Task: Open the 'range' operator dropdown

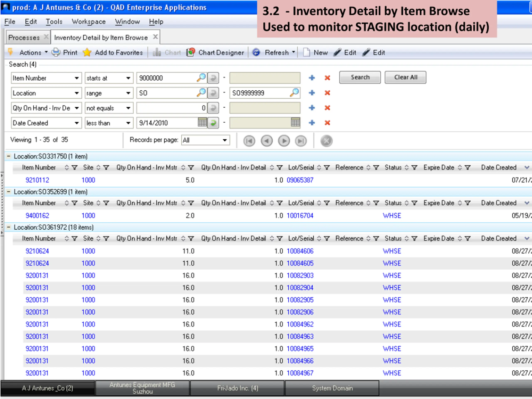Action: point(128,93)
